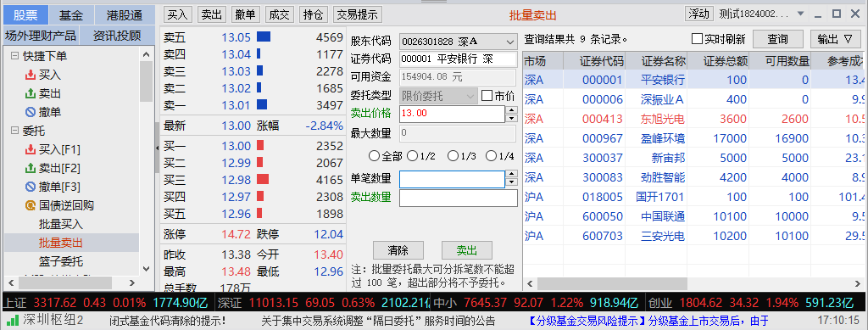Click the 买三 price 12.98

click(236, 180)
